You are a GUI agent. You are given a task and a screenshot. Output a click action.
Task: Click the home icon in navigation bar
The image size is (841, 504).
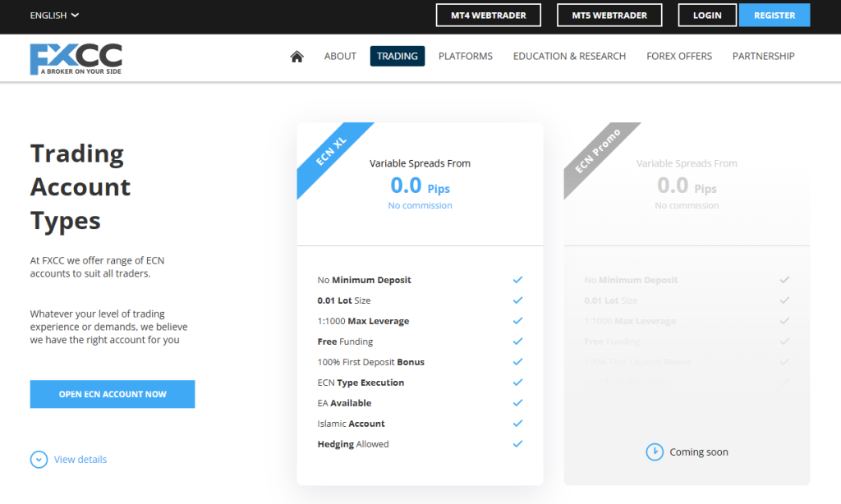pyautogui.click(x=296, y=56)
